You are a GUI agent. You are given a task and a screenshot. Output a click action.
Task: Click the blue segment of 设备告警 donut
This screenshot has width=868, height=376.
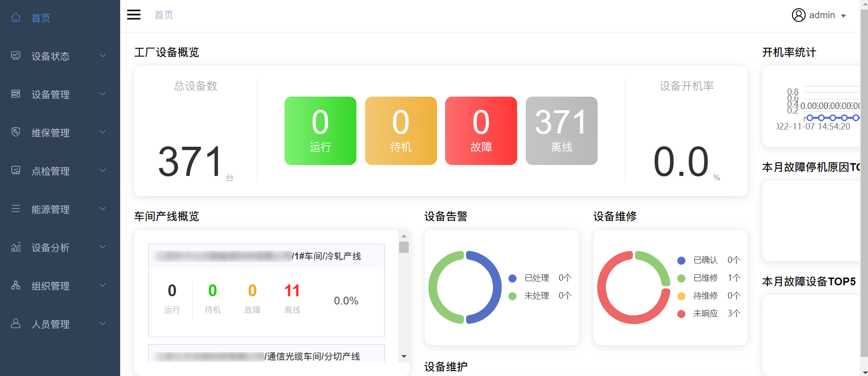point(497,287)
